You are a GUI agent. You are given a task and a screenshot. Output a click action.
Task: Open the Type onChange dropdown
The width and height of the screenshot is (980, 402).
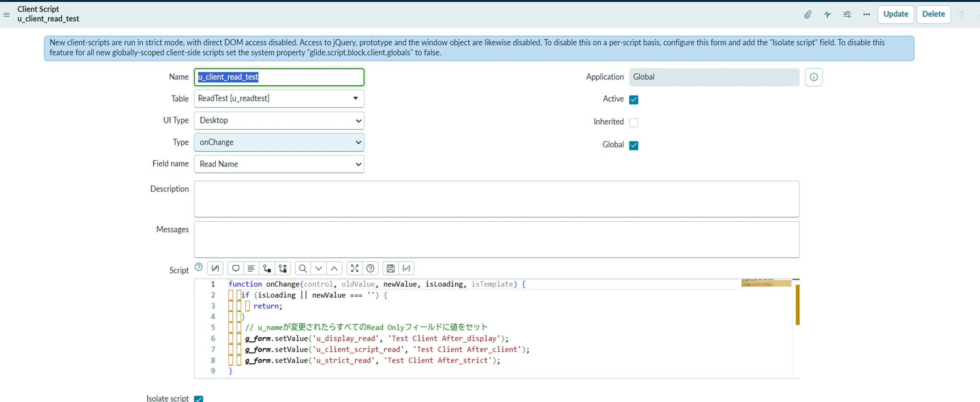(279, 142)
